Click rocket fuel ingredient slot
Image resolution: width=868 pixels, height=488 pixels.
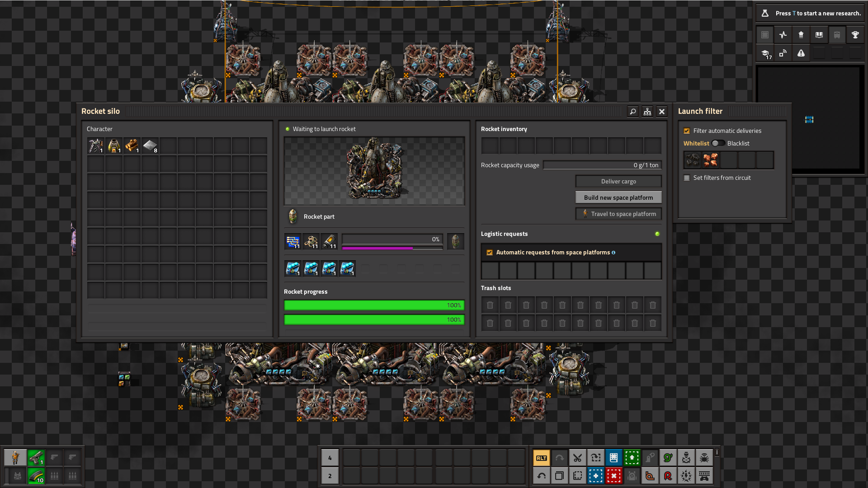click(x=329, y=241)
